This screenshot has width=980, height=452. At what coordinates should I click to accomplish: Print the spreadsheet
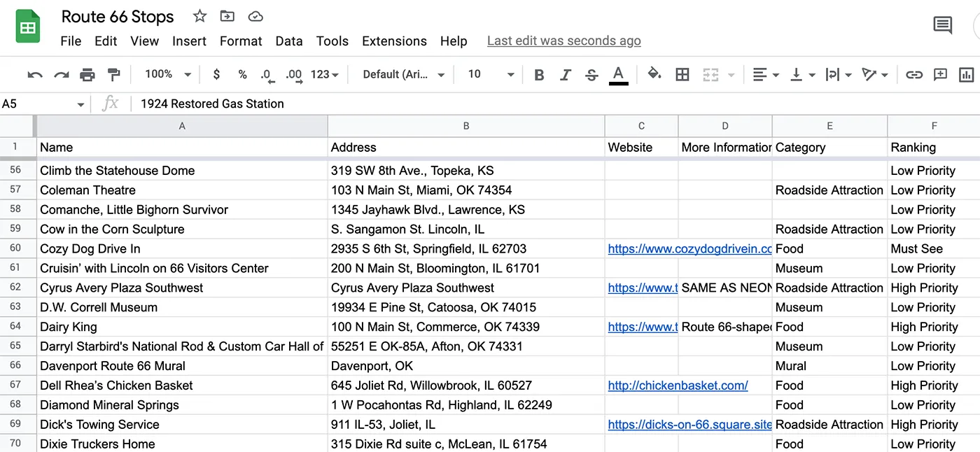click(87, 75)
